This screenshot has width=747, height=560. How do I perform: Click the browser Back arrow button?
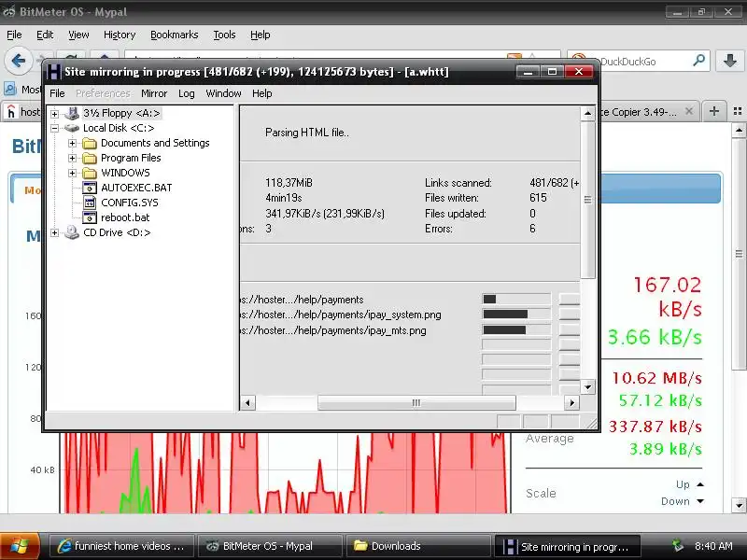coord(18,61)
